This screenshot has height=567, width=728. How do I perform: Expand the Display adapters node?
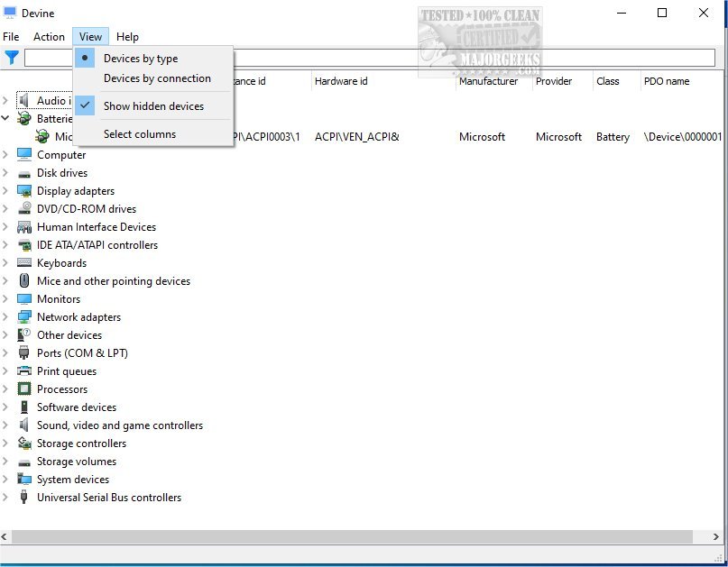pos(5,191)
